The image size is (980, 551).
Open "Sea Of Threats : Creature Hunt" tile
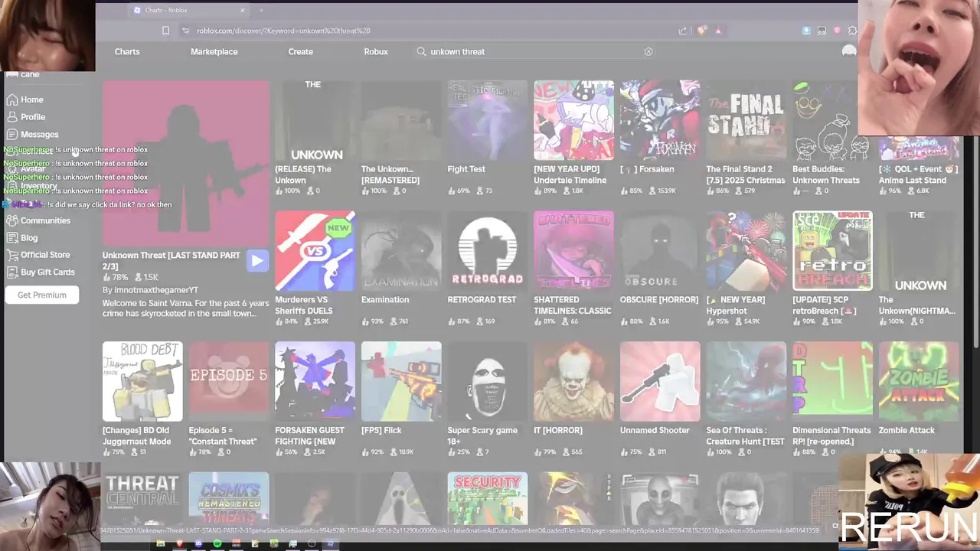pos(746,399)
